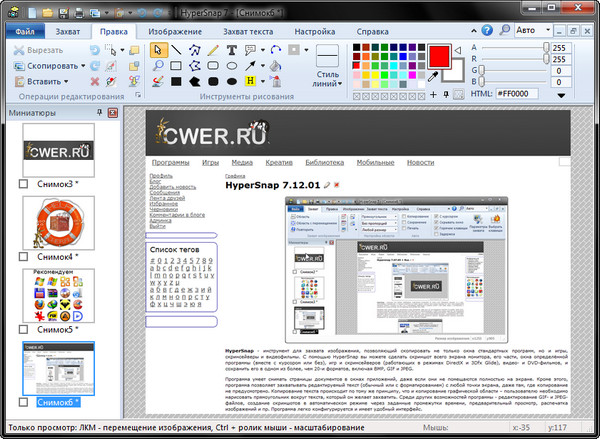Open the Файл menu

24,32
